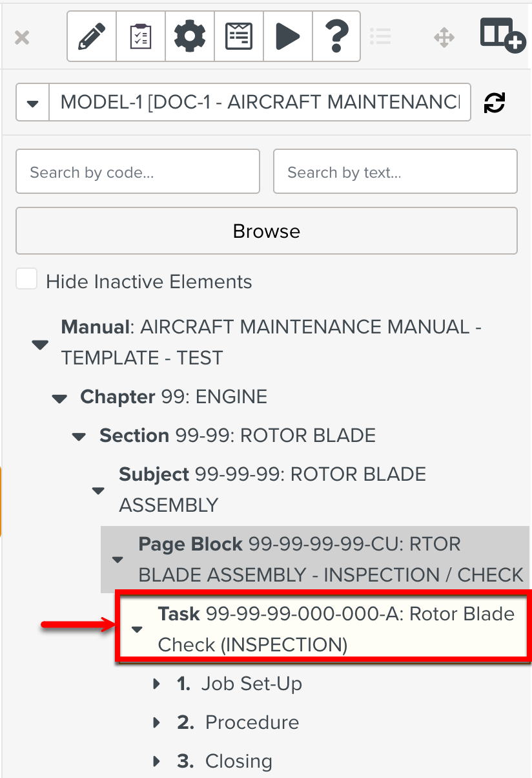Collapse the Chapter 99: ENGINE node
Image resolution: width=532 pixels, height=778 pixels.
pos(60,399)
